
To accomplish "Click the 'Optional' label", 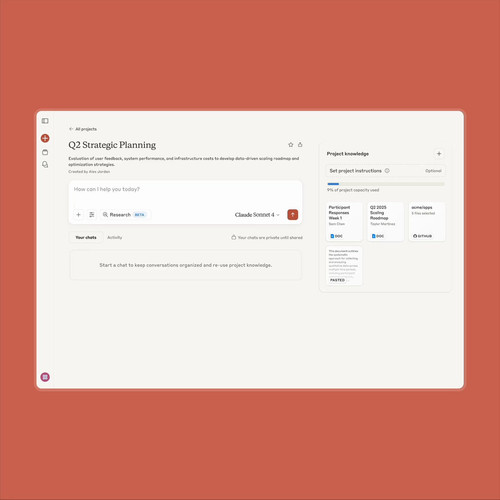I will click(433, 171).
